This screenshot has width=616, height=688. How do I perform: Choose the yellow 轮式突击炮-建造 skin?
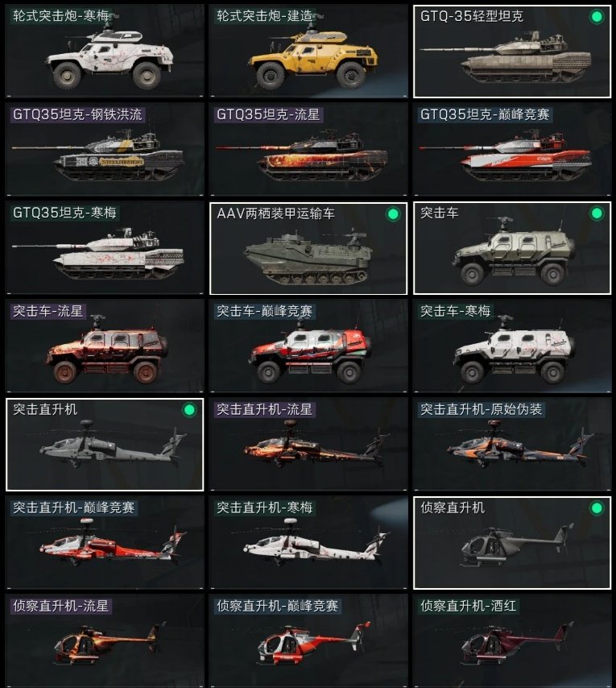pyautogui.click(x=308, y=51)
